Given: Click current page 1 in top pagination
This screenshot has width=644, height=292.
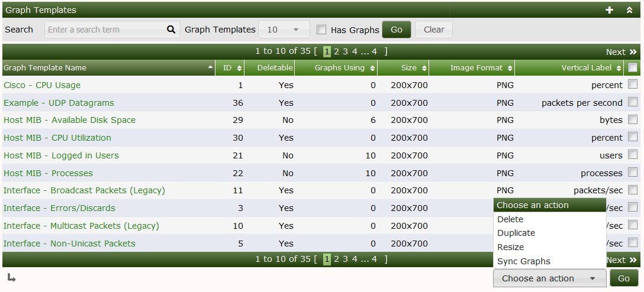Looking at the screenshot, I should [327, 51].
